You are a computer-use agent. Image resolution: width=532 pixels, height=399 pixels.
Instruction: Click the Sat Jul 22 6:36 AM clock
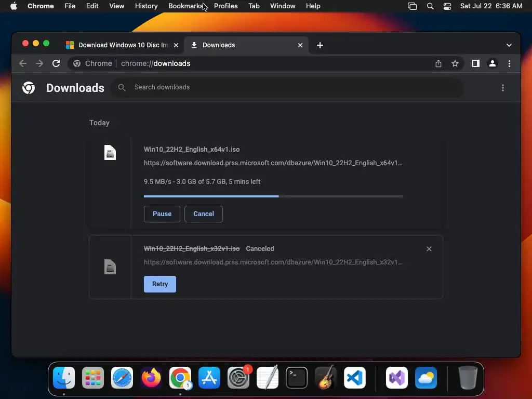tap(491, 6)
